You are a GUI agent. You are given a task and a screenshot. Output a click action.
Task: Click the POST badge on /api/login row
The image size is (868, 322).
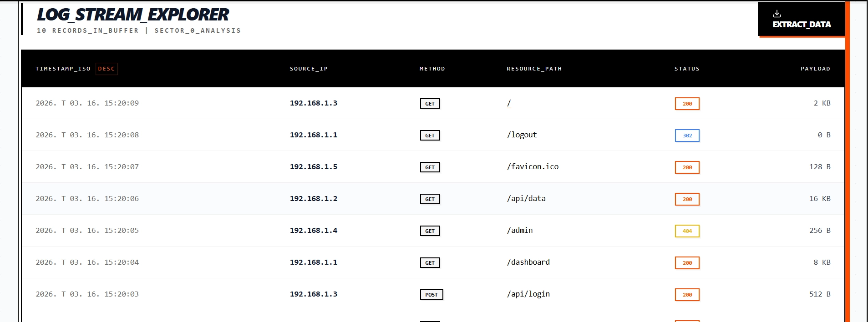coord(431,294)
